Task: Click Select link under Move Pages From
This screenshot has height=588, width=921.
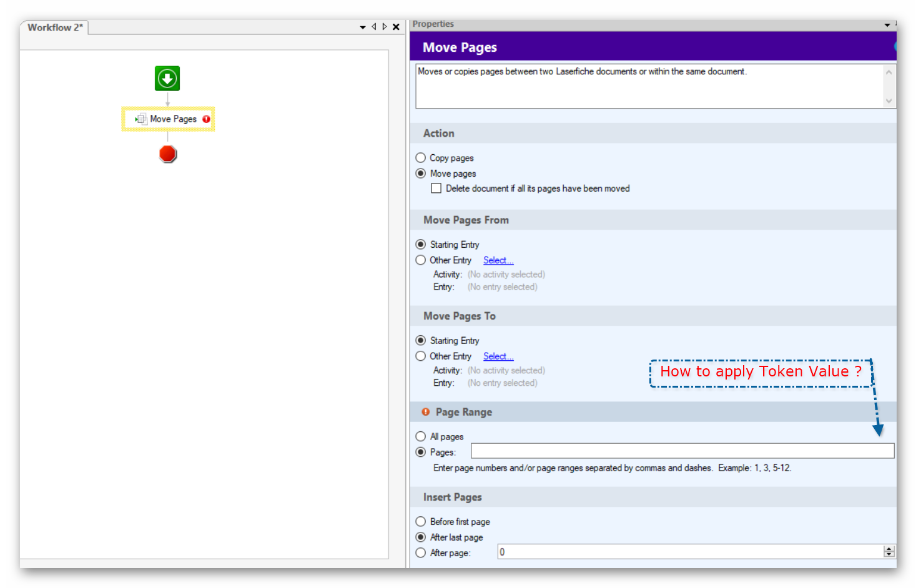Action: pyautogui.click(x=498, y=260)
